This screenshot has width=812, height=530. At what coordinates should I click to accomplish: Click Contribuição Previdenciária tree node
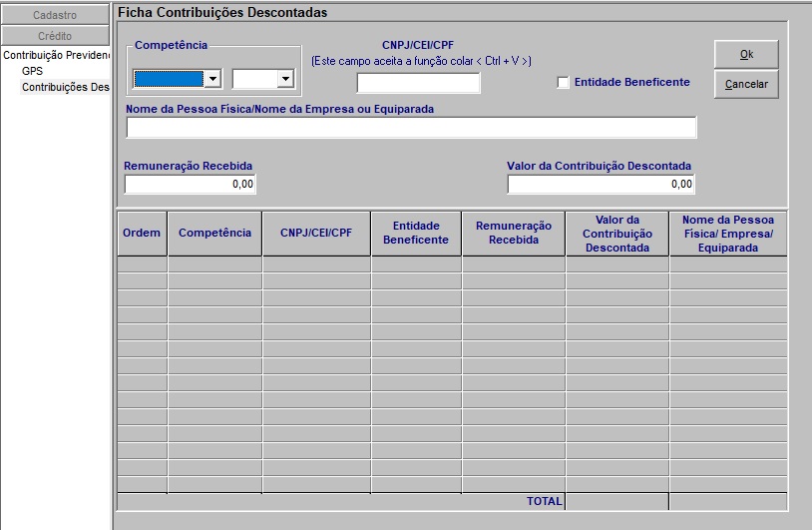56,55
